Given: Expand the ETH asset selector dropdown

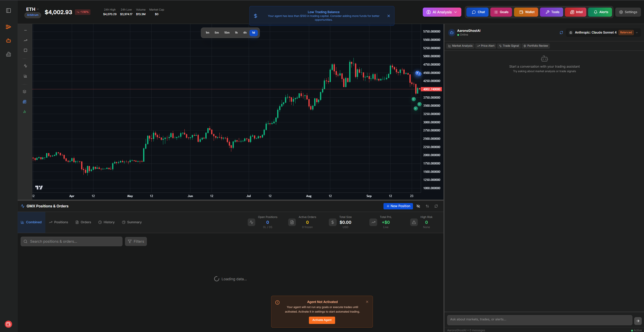Looking at the screenshot, I should [x=33, y=9].
